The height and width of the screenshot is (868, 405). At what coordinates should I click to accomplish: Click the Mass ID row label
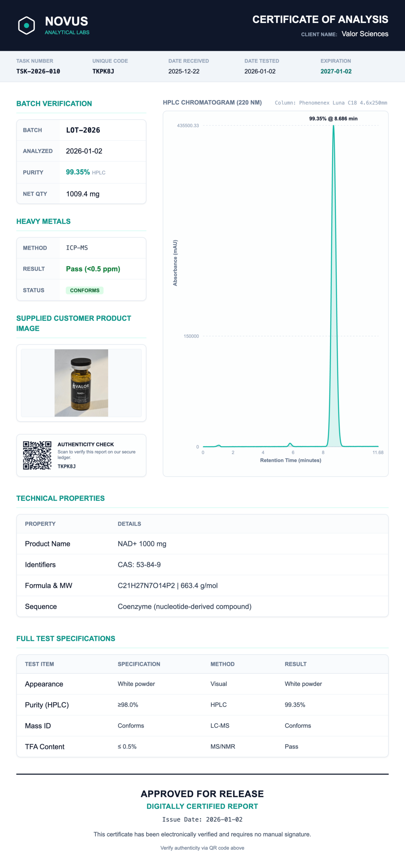click(x=38, y=726)
